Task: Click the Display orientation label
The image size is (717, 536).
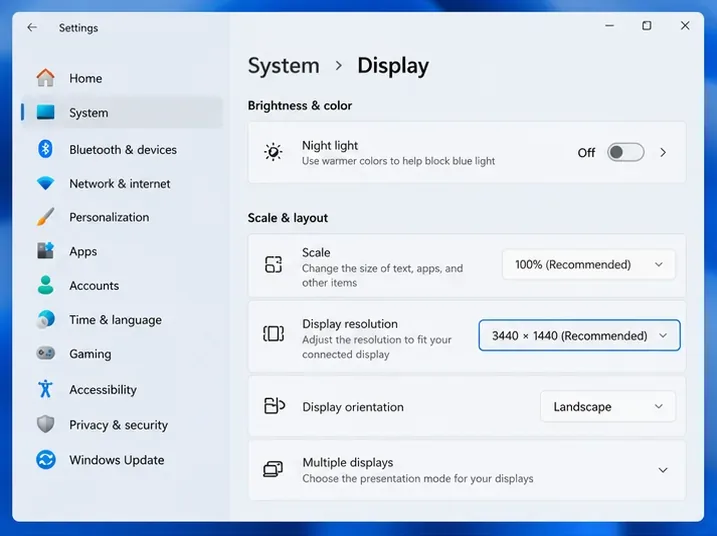Action: point(353,407)
